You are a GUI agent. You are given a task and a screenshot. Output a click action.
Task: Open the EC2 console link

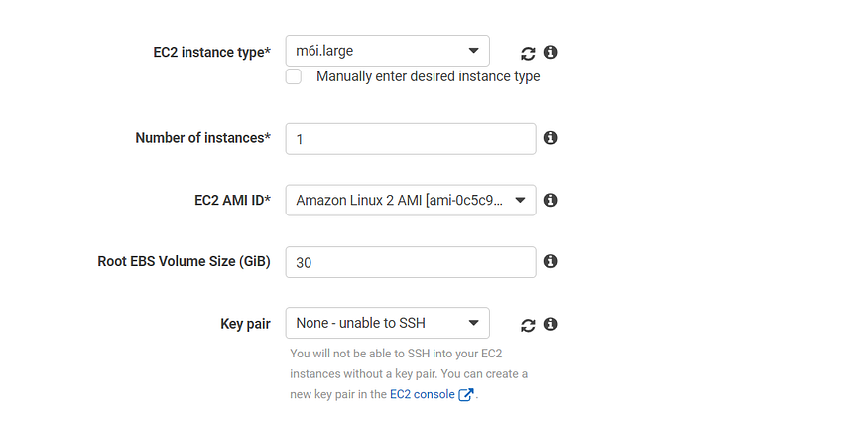tap(422, 394)
